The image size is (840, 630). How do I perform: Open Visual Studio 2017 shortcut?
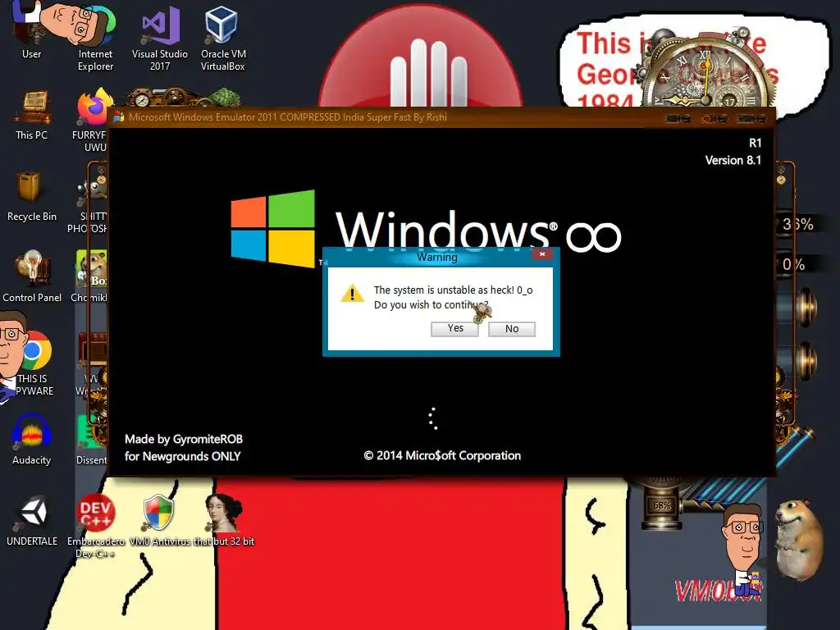pos(160,38)
